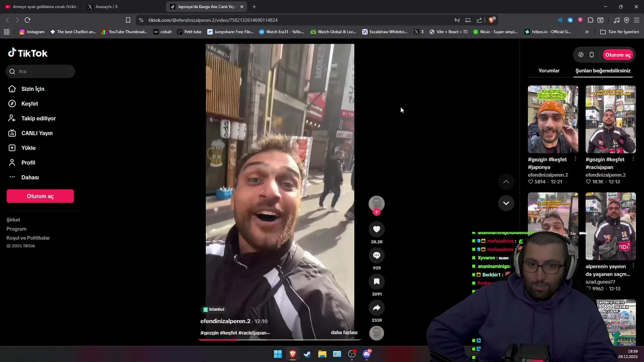Open Koşul ve Politikalar footer link
This screenshot has width=644, height=362.
point(28,238)
